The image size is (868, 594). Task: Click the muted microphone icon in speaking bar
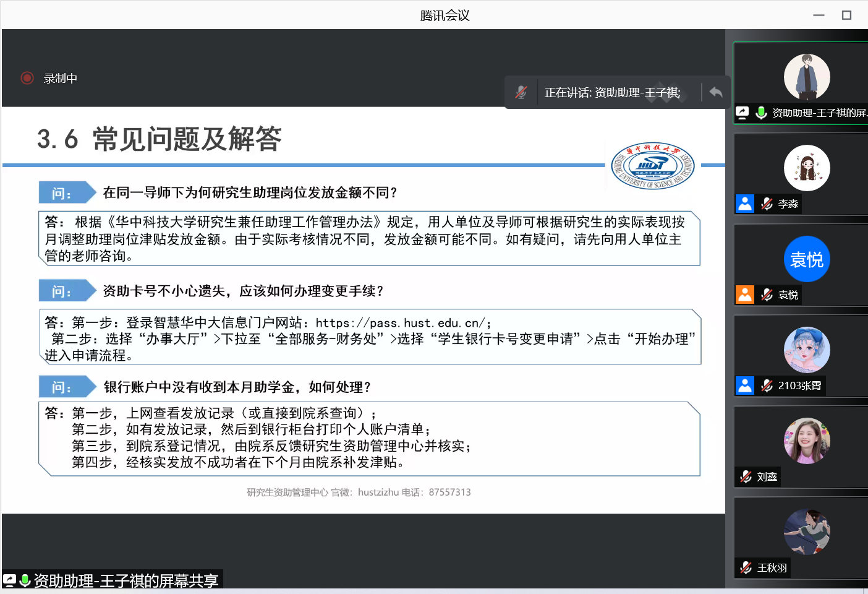(x=521, y=93)
